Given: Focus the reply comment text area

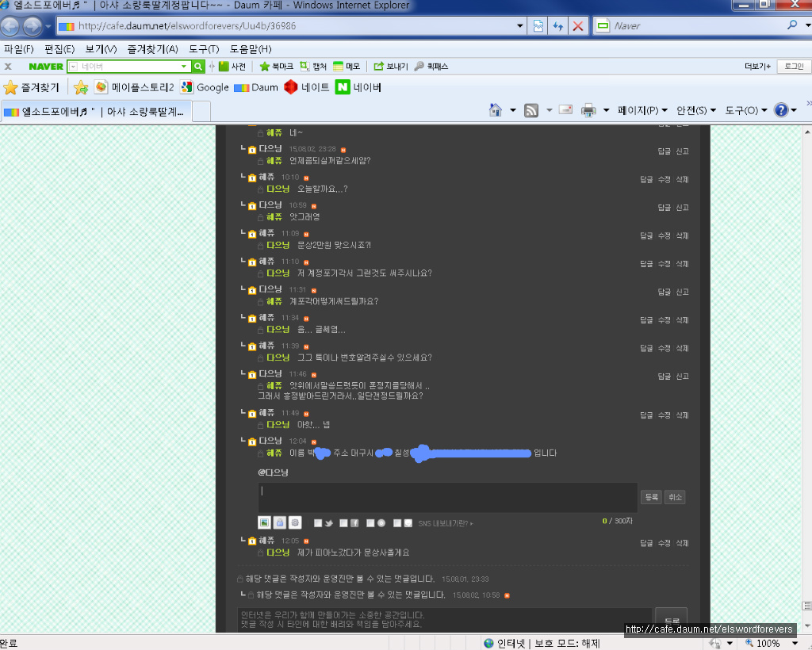Looking at the screenshot, I should pyautogui.click(x=448, y=497).
